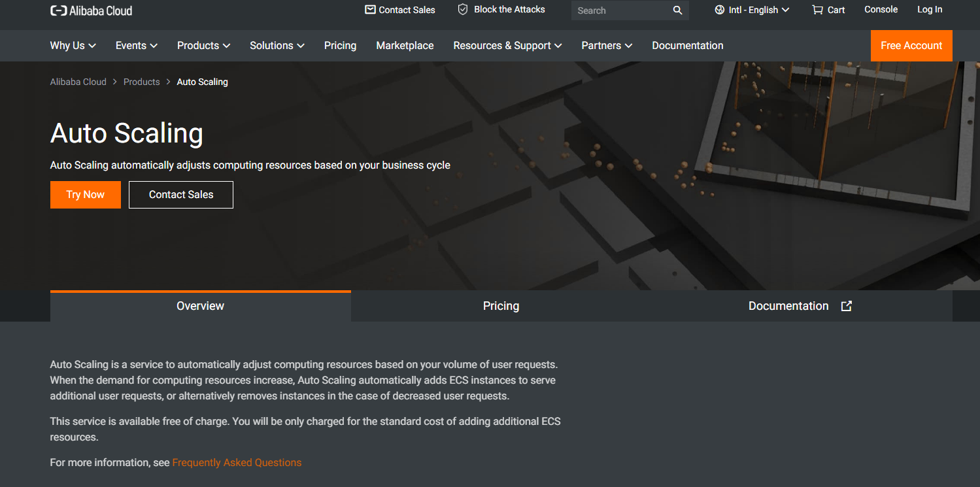Open the Documentation tab below the banner
Viewport: 980px width, 487px height.
pyautogui.click(x=802, y=306)
